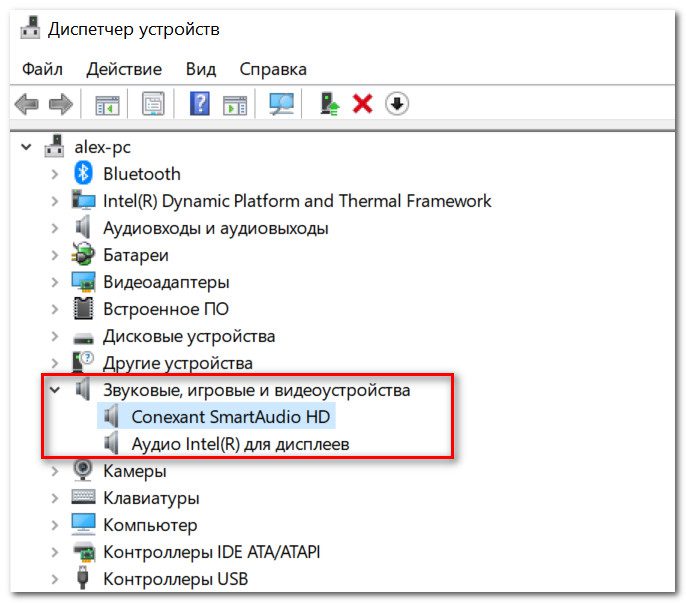
Task: Click the Компьютер monitor icon
Action: point(83,524)
